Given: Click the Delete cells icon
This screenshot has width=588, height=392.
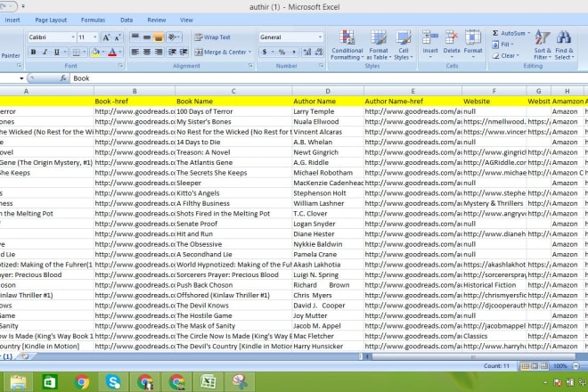Looking at the screenshot, I should click(x=452, y=38).
